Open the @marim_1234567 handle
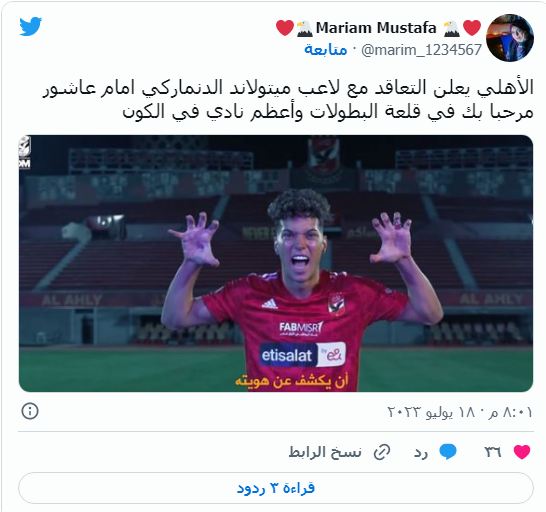Viewport: 546px width, 512px height. point(421,50)
